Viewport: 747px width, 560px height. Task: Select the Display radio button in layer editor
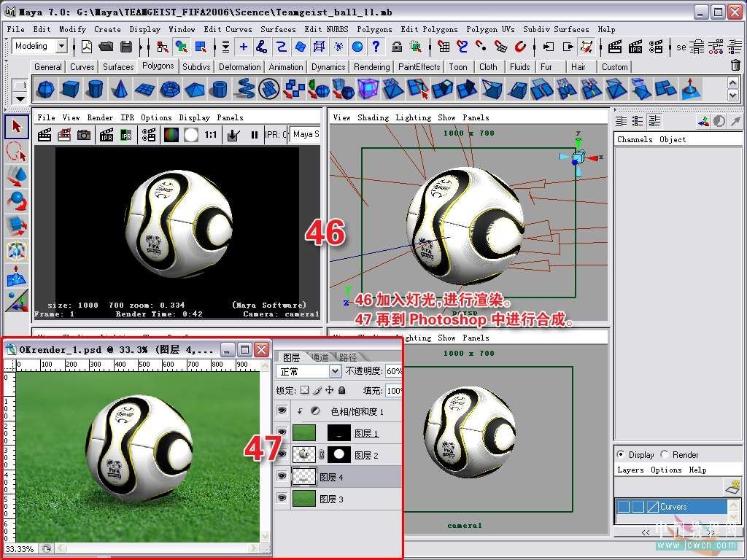point(620,454)
